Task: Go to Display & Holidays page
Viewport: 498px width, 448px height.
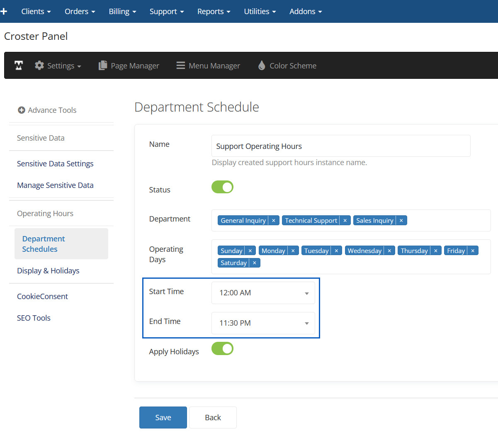Action: pyautogui.click(x=48, y=271)
